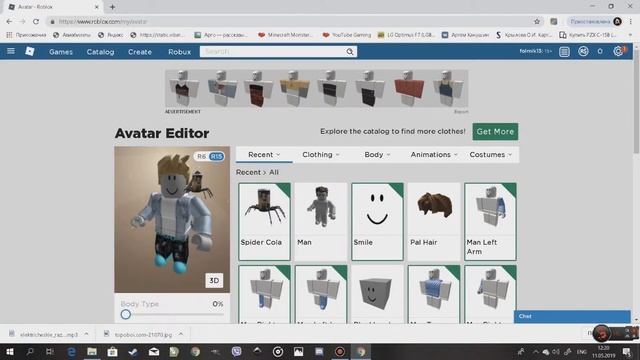Toggle the 3D avatar view
The width and height of the screenshot is (640, 360).
coord(214,280)
